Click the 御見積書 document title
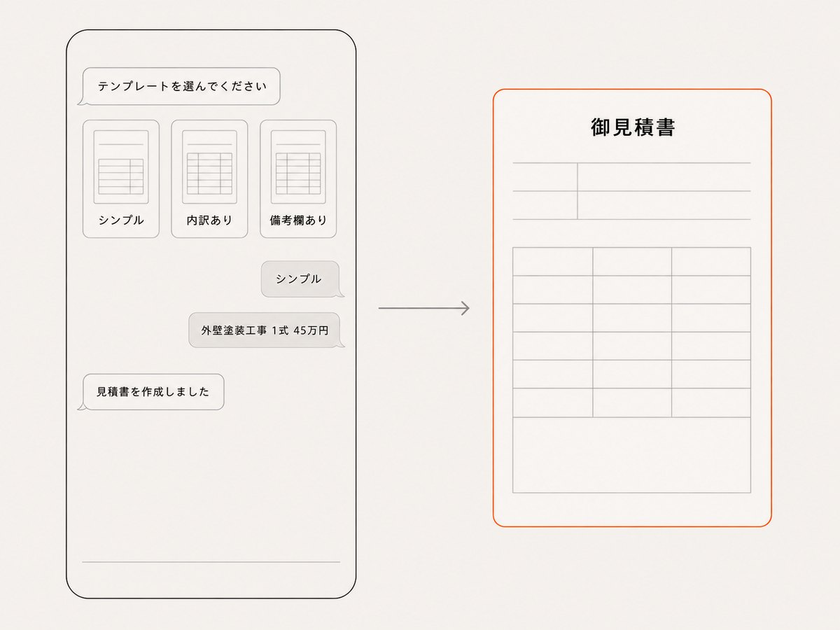Image resolution: width=840 pixels, height=630 pixels. 633,128
